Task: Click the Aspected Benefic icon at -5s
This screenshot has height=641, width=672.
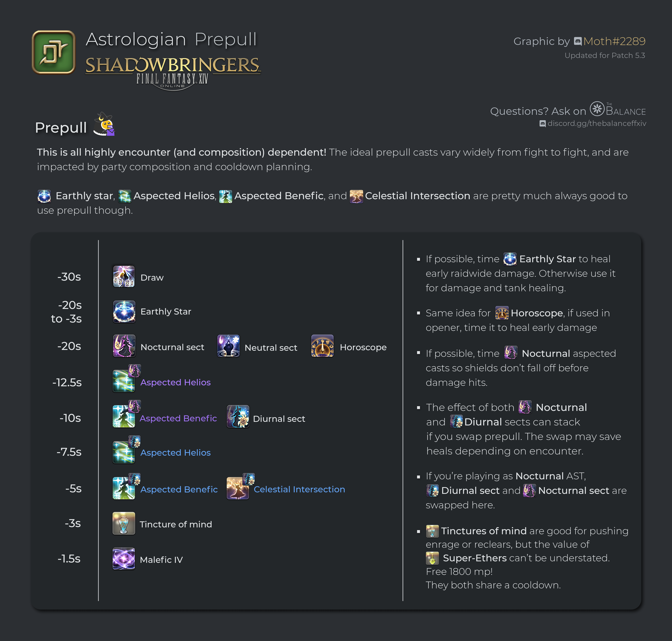Action: coord(124,488)
